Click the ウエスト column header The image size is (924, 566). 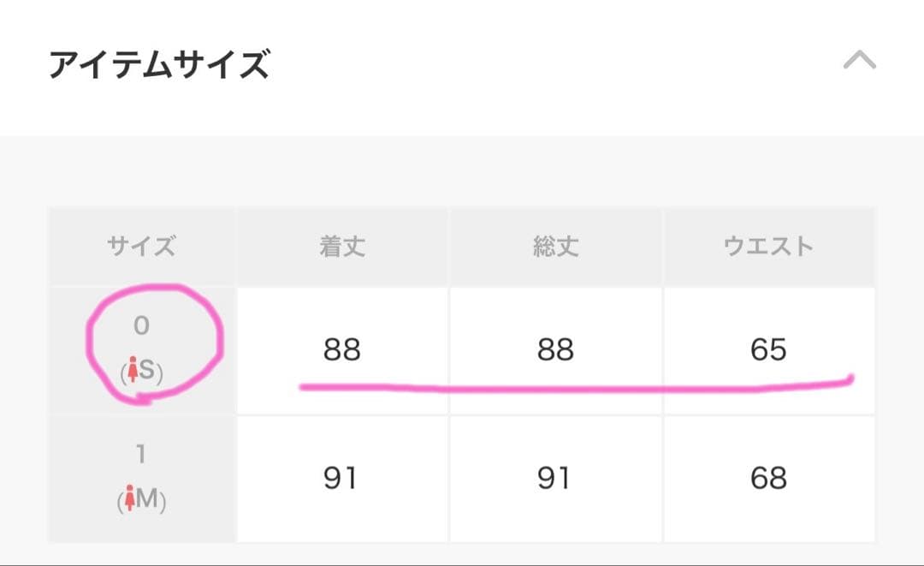(768, 247)
